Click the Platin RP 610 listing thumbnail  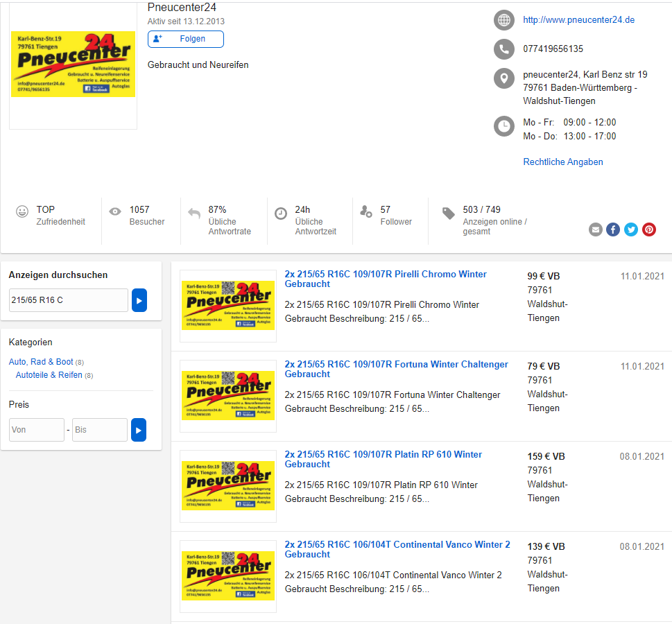pyautogui.click(x=228, y=486)
